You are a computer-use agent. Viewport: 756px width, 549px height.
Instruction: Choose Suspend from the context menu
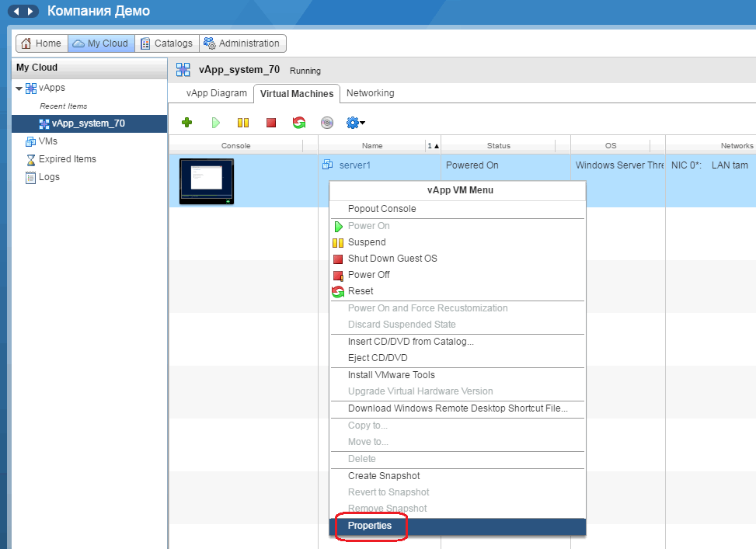point(458,242)
